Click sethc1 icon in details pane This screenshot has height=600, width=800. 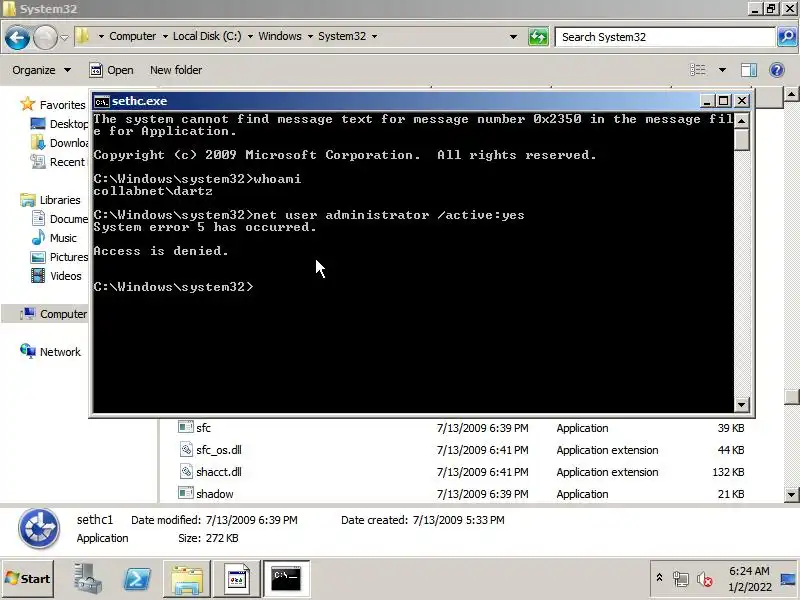pos(39,528)
